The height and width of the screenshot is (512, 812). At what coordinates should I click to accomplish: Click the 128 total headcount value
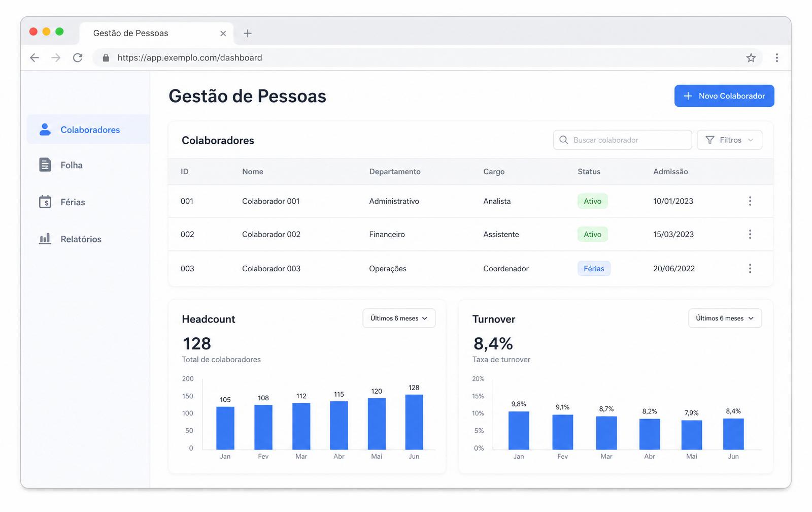pos(197,344)
